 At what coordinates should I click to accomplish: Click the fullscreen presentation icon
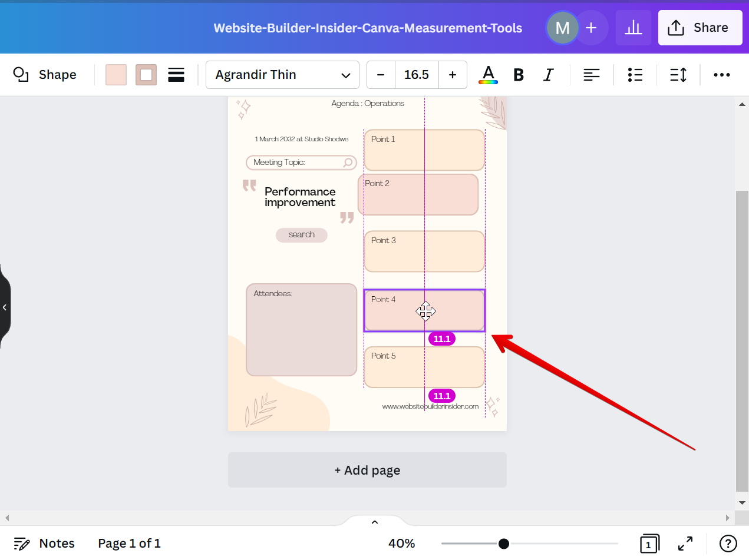[x=685, y=544]
